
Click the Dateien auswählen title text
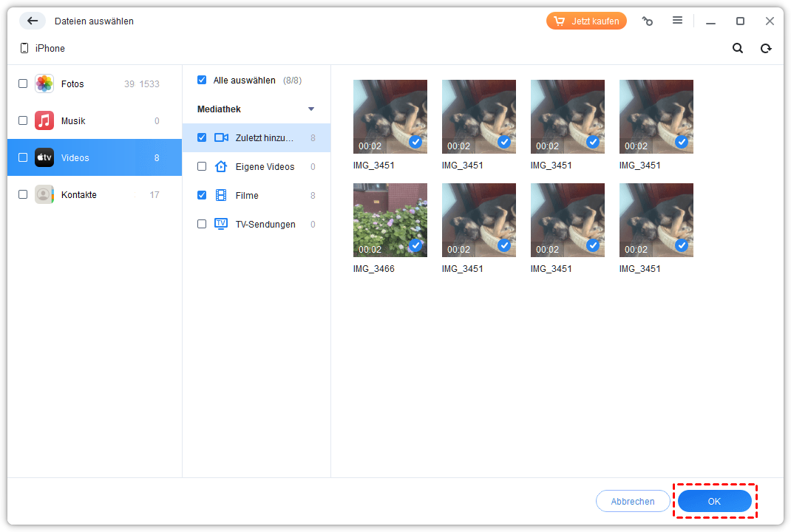point(95,21)
